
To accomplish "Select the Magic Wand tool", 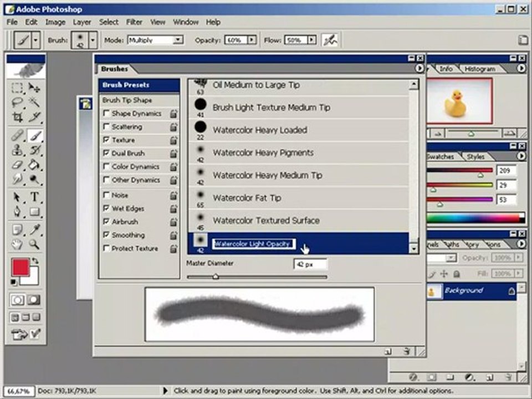I will point(34,102).
